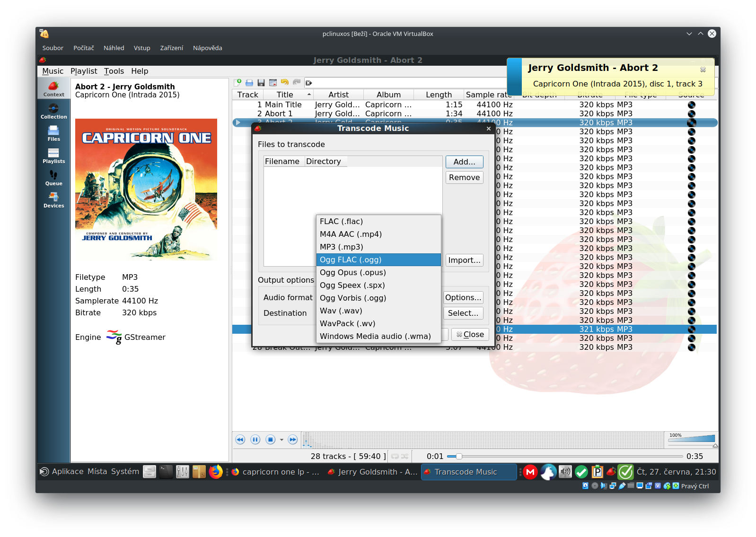
Task: Click the track position seek slider
Action: [x=565, y=457]
